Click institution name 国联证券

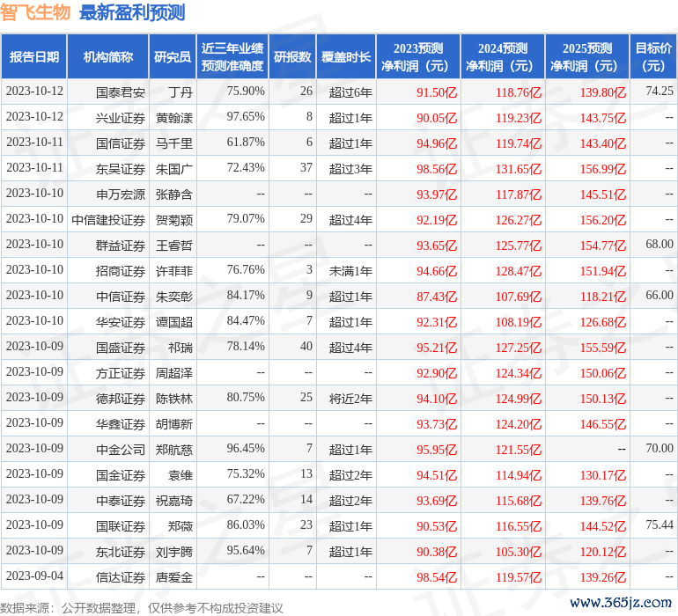[121, 526]
